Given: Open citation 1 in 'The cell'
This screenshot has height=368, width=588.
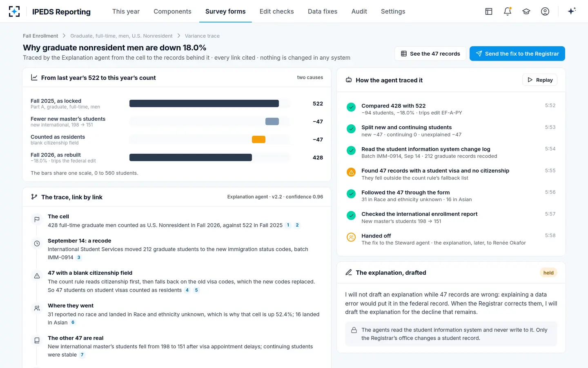Looking at the screenshot, I should [x=288, y=225].
